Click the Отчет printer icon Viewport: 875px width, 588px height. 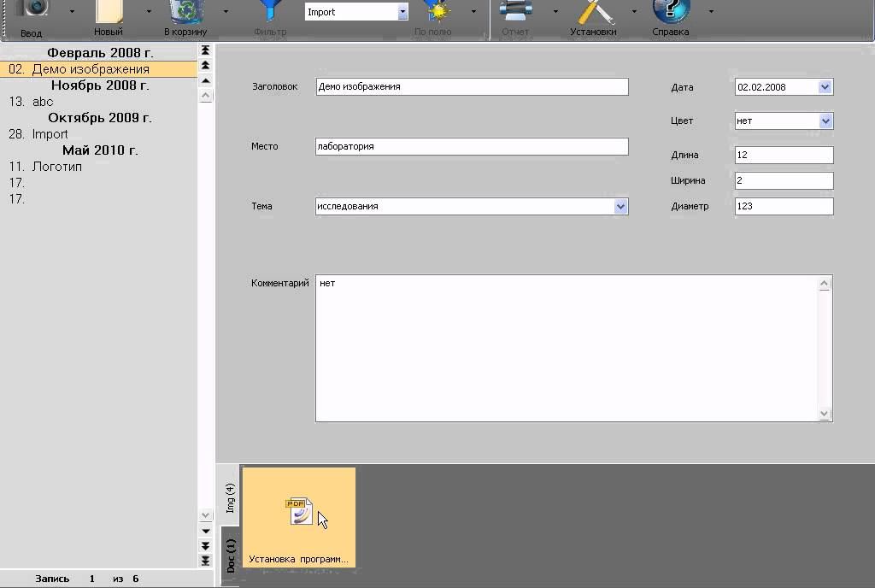pyautogui.click(x=515, y=12)
